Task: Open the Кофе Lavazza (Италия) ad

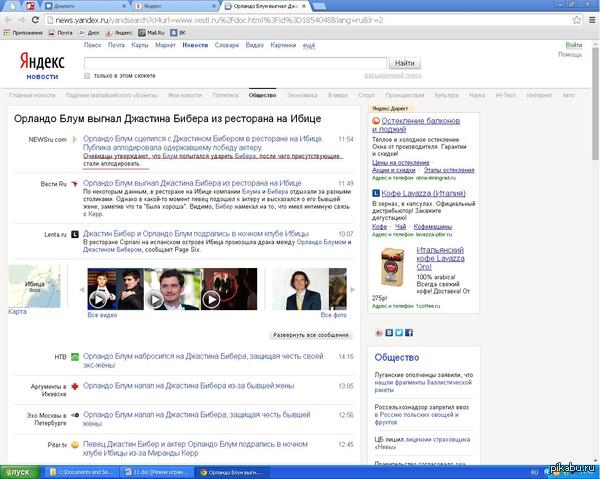Action: (423, 194)
